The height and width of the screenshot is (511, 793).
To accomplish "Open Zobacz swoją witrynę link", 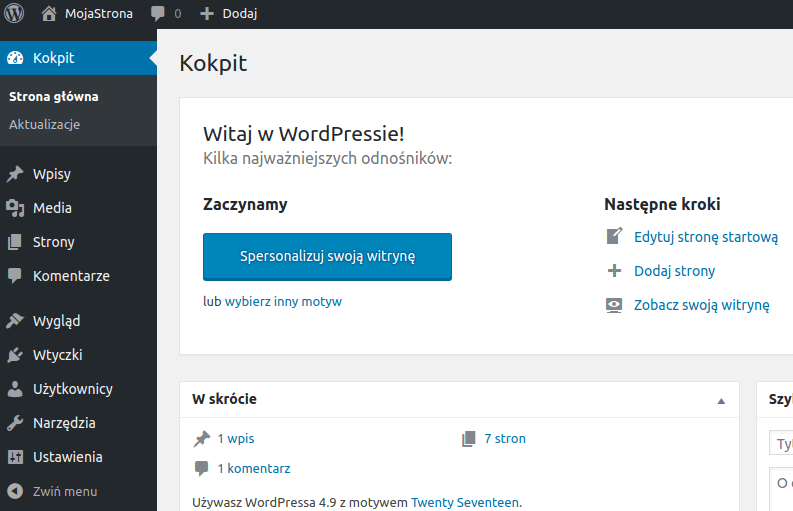I will click(x=702, y=305).
